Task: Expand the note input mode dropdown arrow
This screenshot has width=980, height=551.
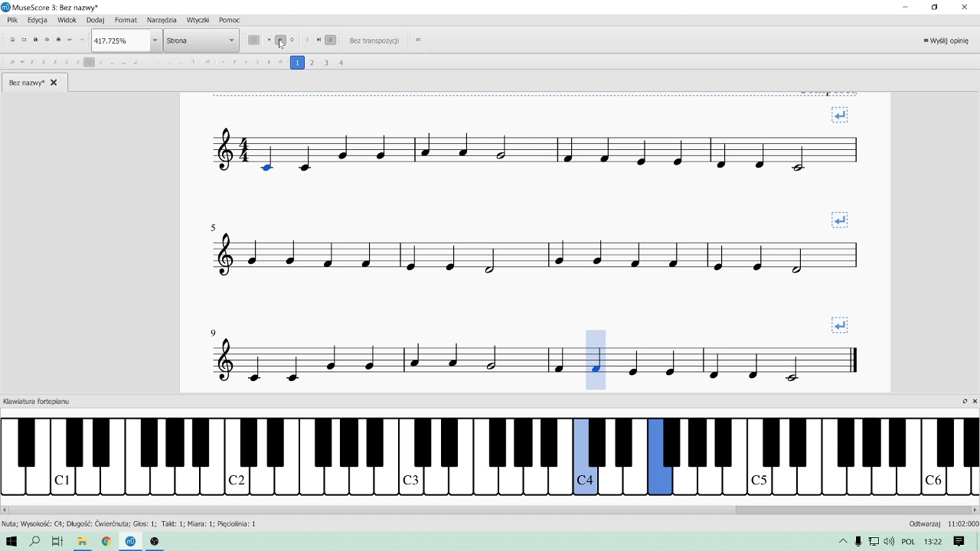Action: coord(22,63)
